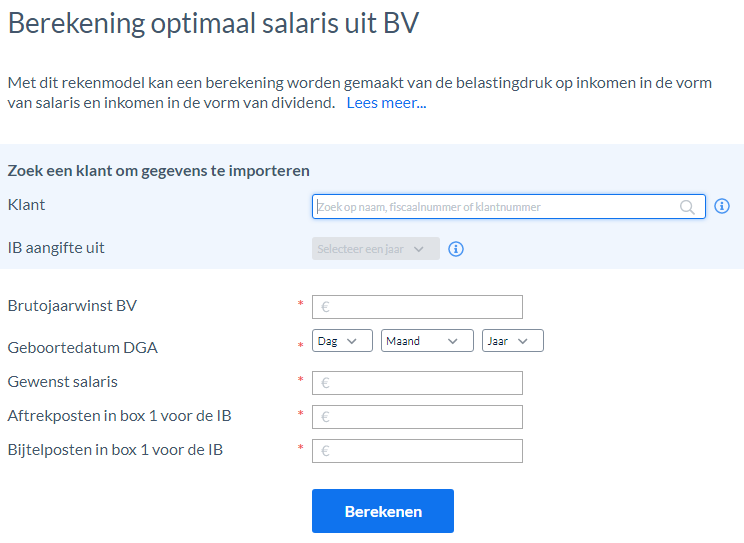Click the 'Geboortedatum DGA' label

tap(83, 347)
